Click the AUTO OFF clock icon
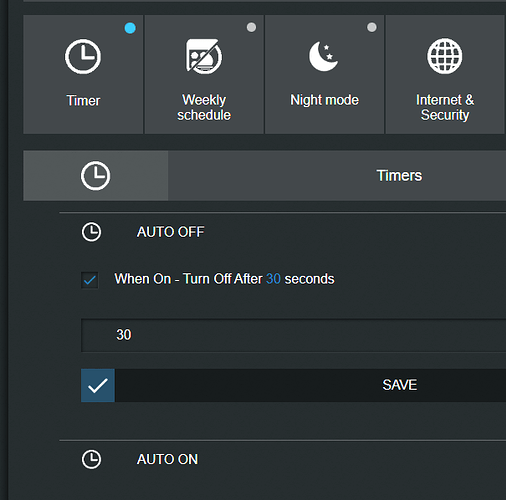506x500 pixels. pyautogui.click(x=91, y=232)
